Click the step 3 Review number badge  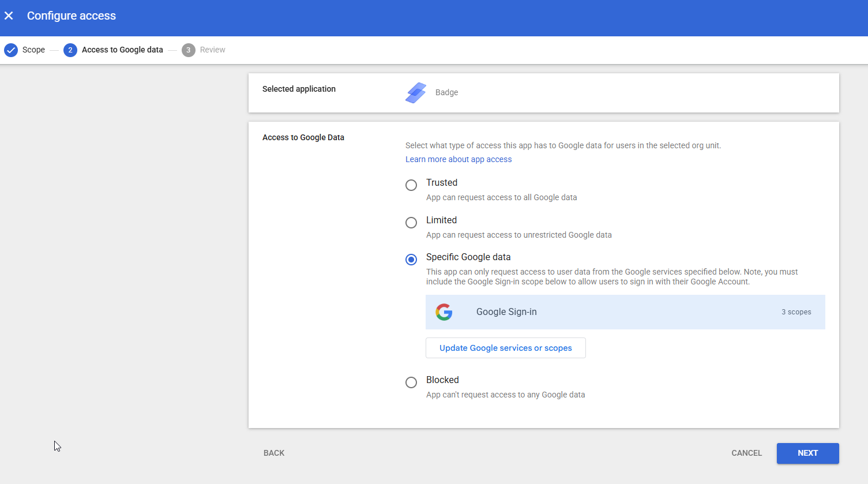coord(188,50)
